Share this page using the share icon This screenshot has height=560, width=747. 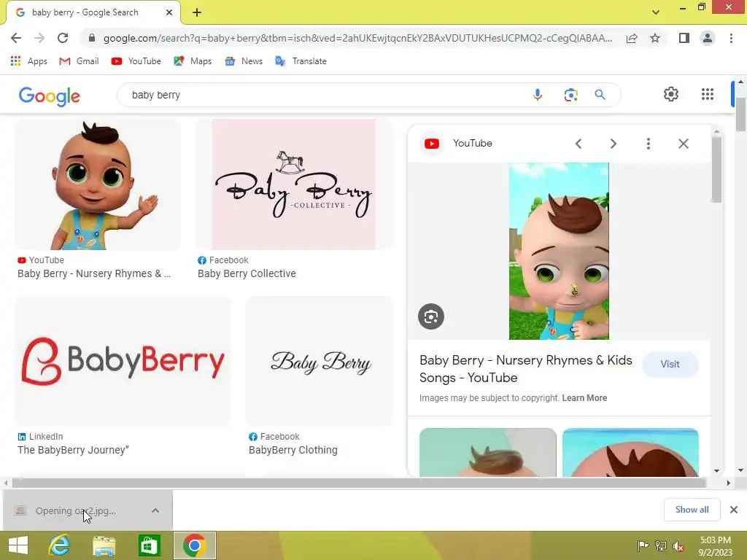[632, 38]
